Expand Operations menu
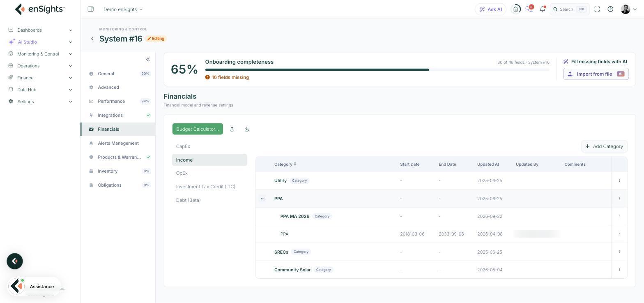This screenshot has height=303, width=644. tap(40, 66)
